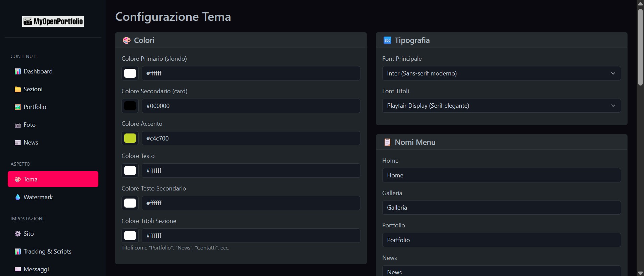Select the Tema menu item
The width and height of the screenshot is (644, 276).
pos(53,179)
